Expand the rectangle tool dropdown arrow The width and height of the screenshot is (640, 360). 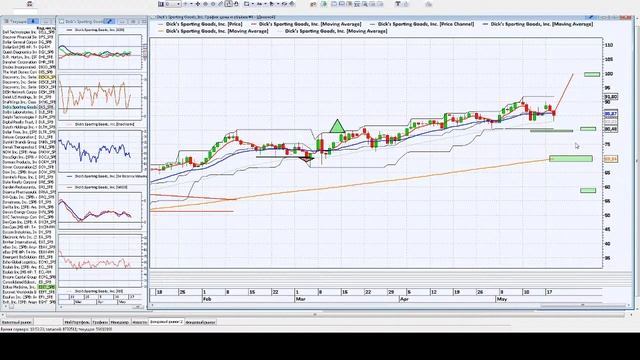pyautogui.click(x=252, y=4)
